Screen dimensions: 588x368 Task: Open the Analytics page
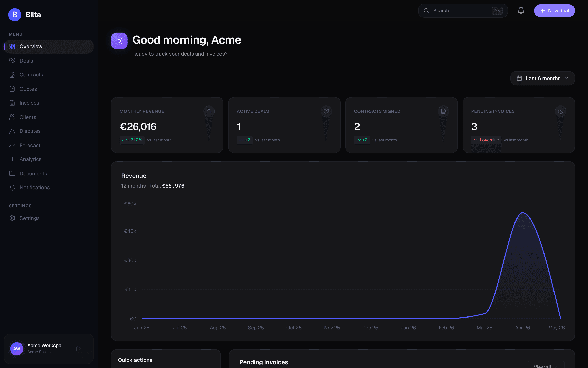click(49, 159)
